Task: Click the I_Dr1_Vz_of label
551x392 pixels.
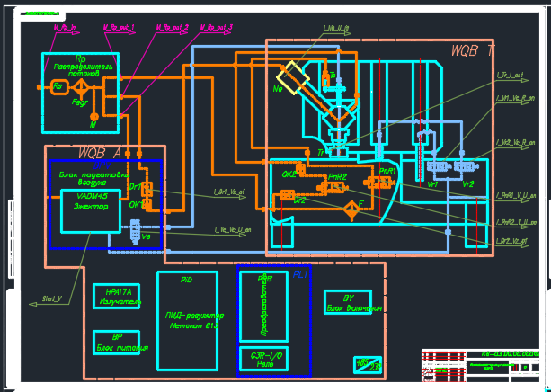Action: click(229, 192)
